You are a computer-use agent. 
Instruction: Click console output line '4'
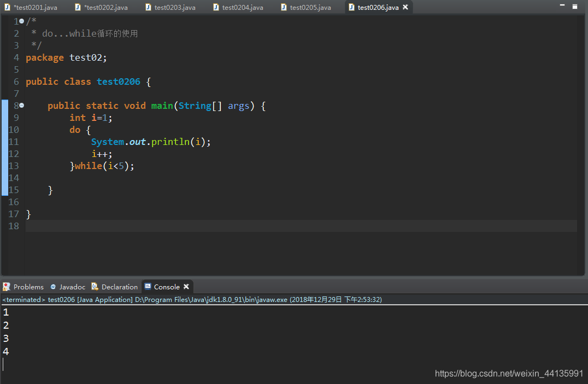[x=5, y=352]
